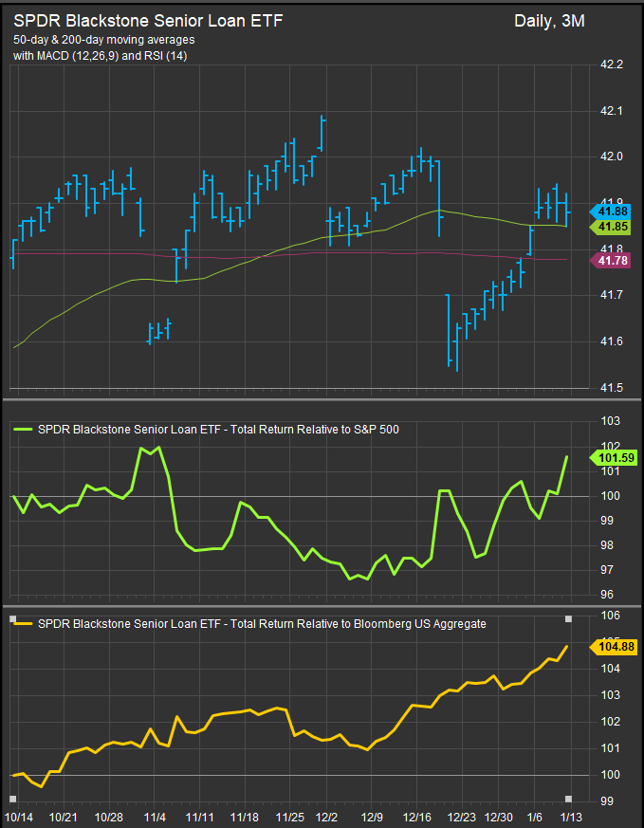This screenshot has width=644, height=828.
Task: Click the 1/6 date axis label
Action: point(533,817)
